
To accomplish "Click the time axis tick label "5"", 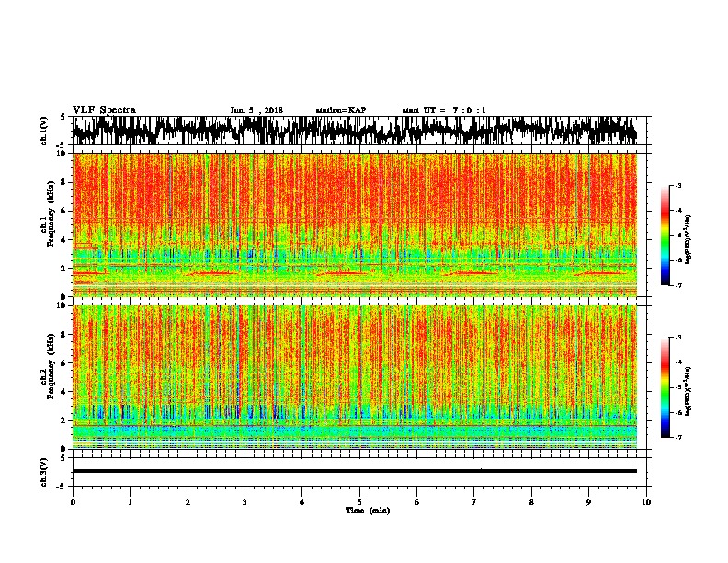I will click(359, 502).
